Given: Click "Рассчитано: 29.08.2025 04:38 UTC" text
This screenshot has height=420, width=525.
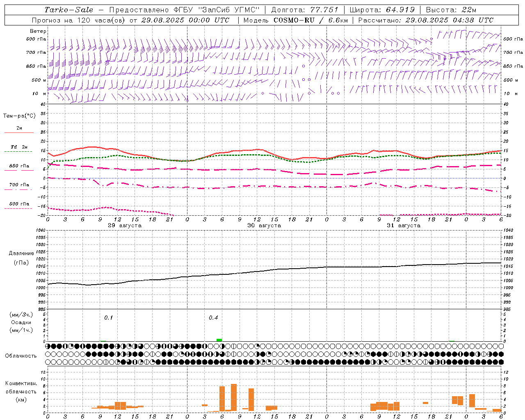Looking at the screenshot, I should pyautogui.click(x=426, y=20).
